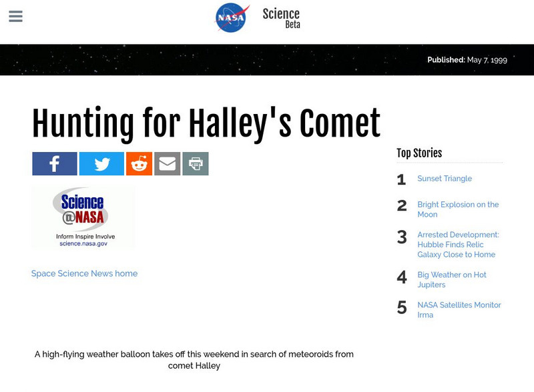Click the Science@NASA banner image
This screenshot has width=534, height=392.
pyautogui.click(x=83, y=217)
